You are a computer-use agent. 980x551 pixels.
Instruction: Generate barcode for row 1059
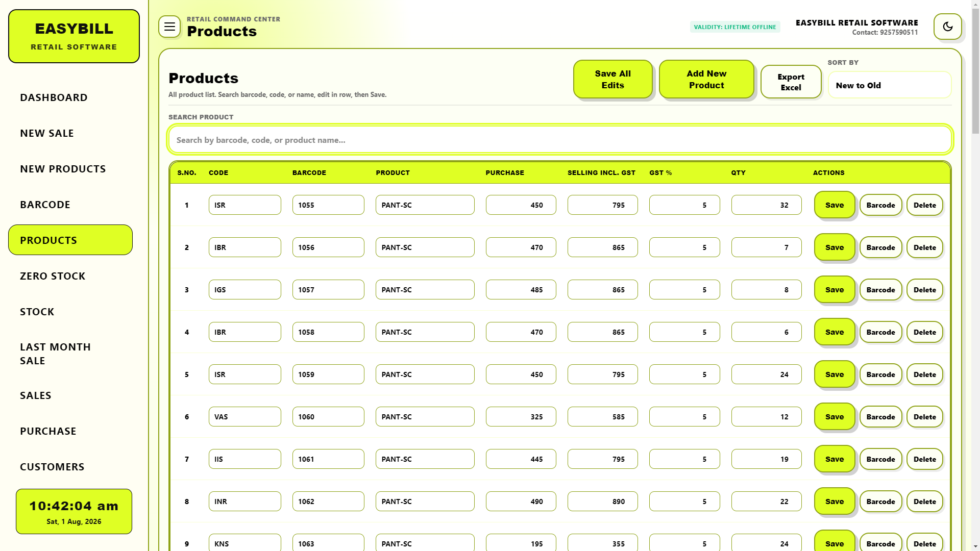point(880,374)
